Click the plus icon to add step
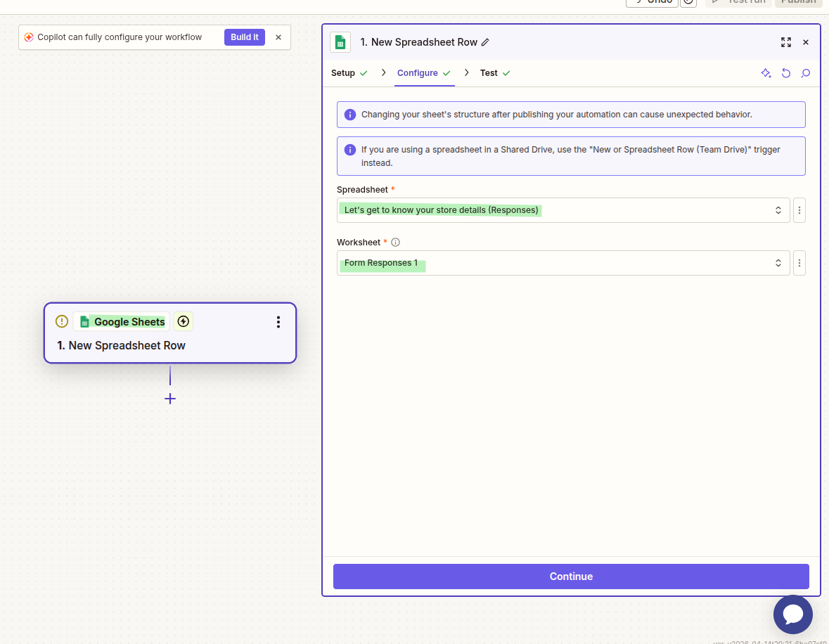This screenshot has width=829, height=644. [x=170, y=399]
